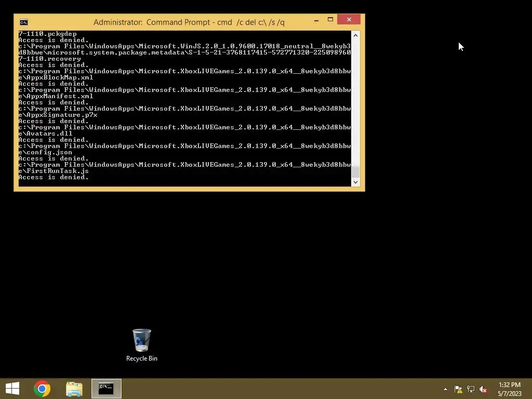Show hidden icons in system tray
Image resolution: width=532 pixels, height=399 pixels.
[445, 389]
